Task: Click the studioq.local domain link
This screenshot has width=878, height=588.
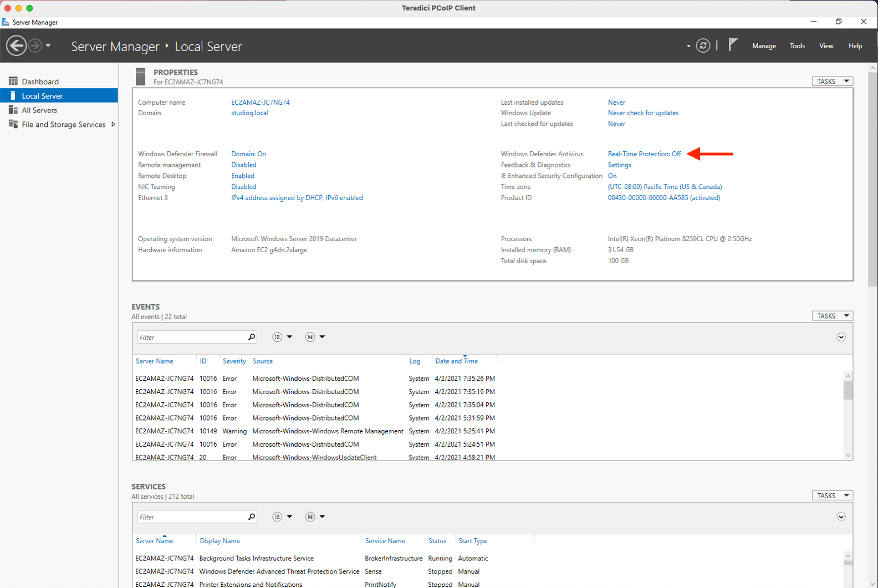Action: coord(249,113)
